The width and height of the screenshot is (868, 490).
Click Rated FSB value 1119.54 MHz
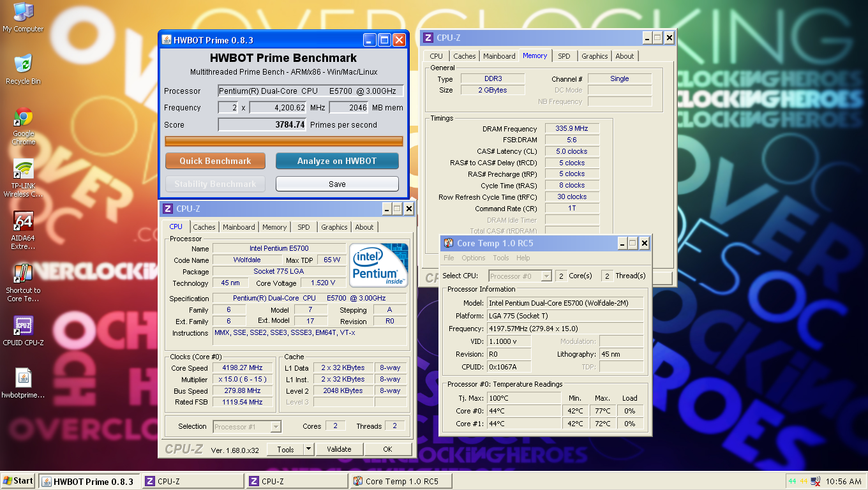click(x=243, y=403)
